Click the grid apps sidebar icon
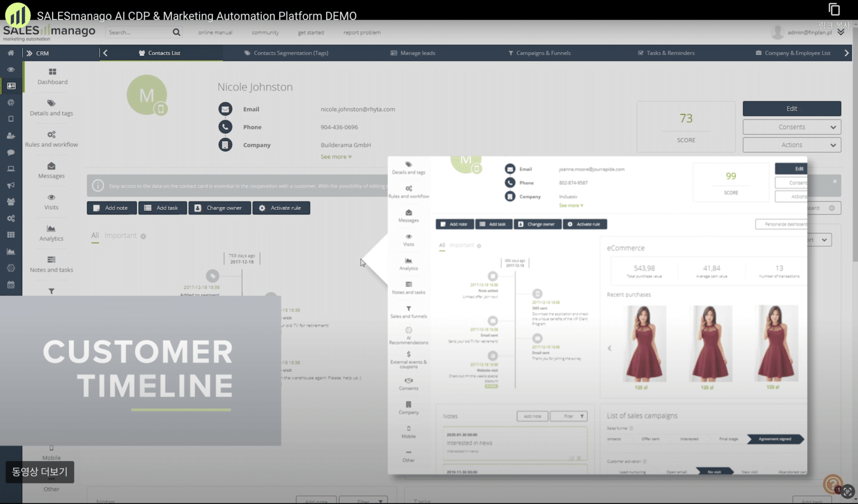Viewport: 858px width, 504px height. click(x=11, y=235)
